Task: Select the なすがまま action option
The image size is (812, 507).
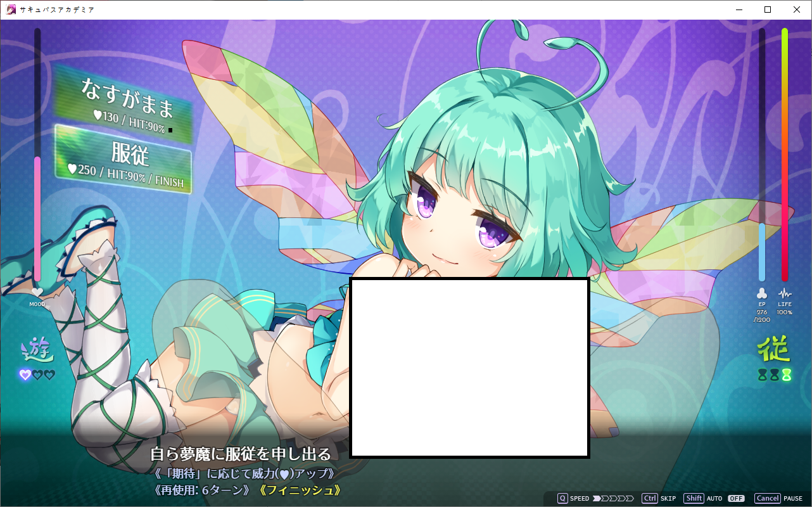Action: click(x=123, y=105)
